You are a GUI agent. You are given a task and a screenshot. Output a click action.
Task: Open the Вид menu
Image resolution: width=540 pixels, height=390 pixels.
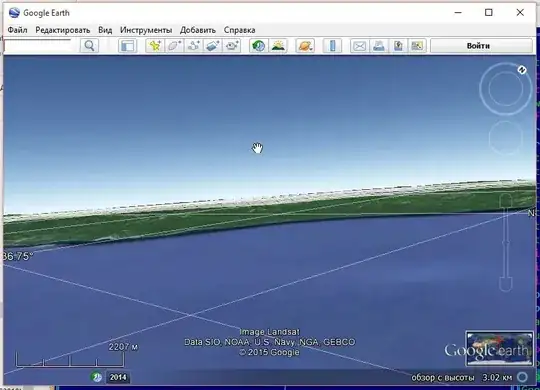105,30
